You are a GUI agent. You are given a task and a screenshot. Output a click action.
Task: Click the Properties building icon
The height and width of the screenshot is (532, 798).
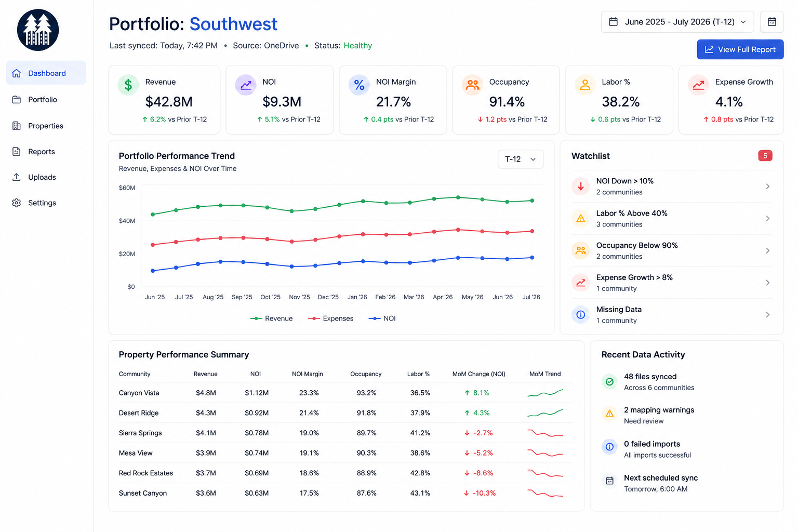click(x=17, y=126)
